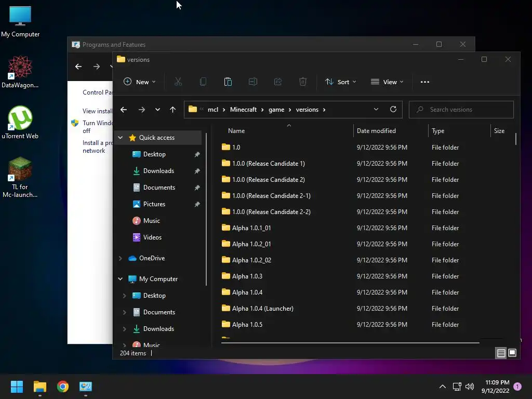The image size is (532, 399).
Task: Expand Downloads under My Computer
Action: pos(125,329)
